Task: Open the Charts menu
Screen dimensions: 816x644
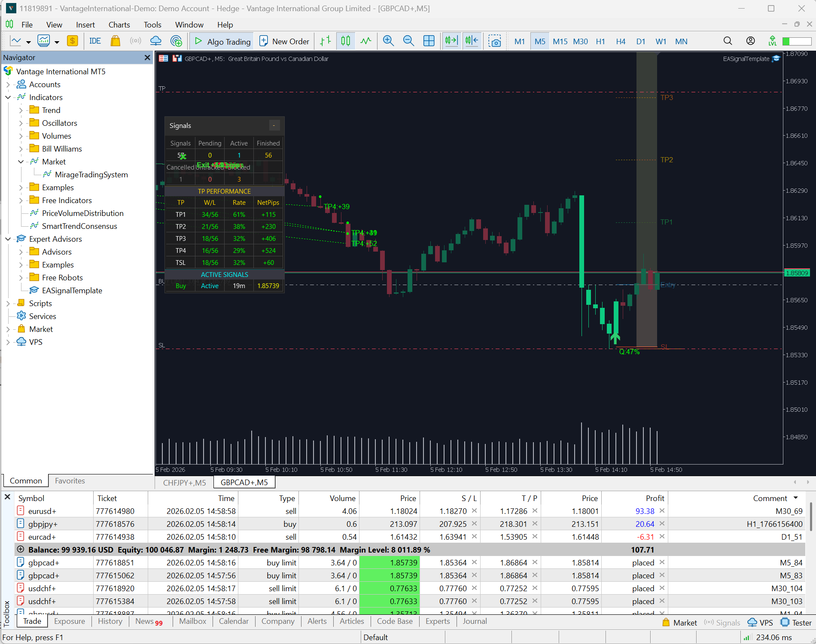Action: [x=119, y=24]
